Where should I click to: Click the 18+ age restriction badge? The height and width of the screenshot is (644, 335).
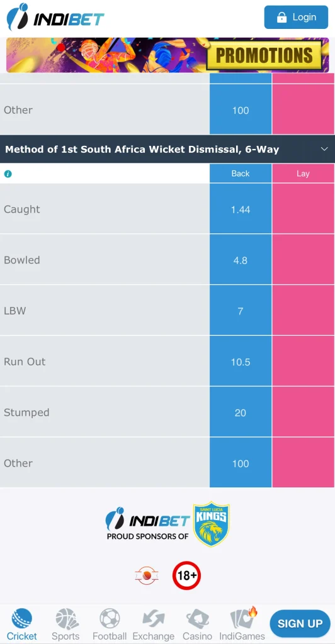(x=186, y=575)
